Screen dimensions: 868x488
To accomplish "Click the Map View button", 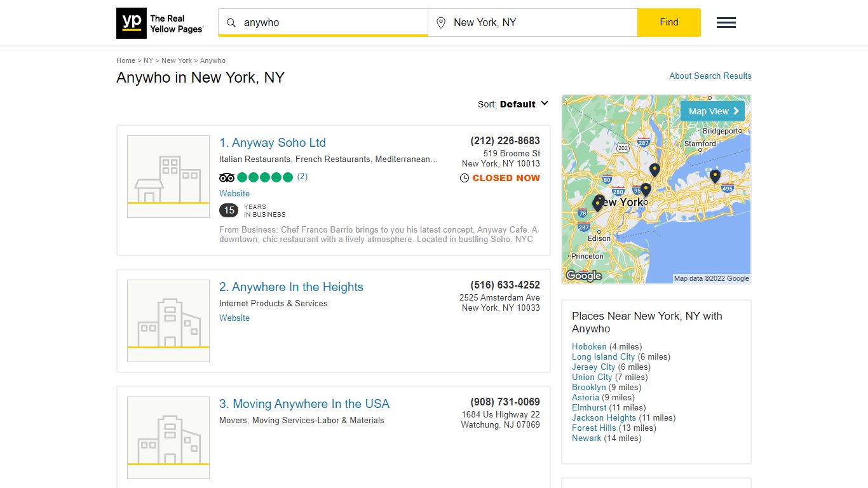I will click(712, 111).
